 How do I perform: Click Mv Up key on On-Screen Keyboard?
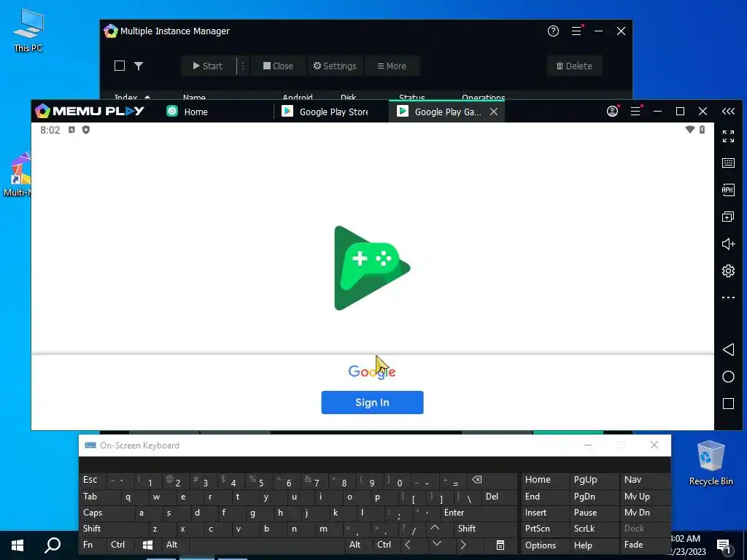coord(645,497)
